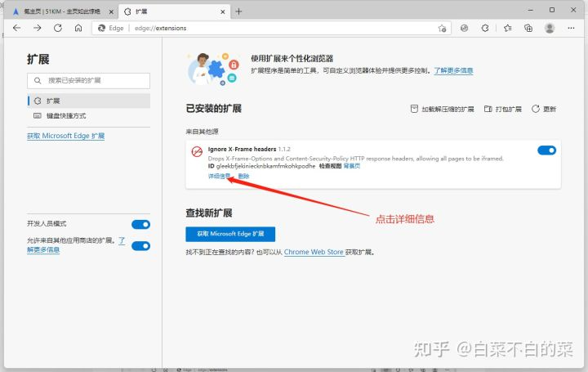The width and height of the screenshot is (588, 372).
Task: Open 了解更多信息 link in the top banner
Action: click(453, 70)
